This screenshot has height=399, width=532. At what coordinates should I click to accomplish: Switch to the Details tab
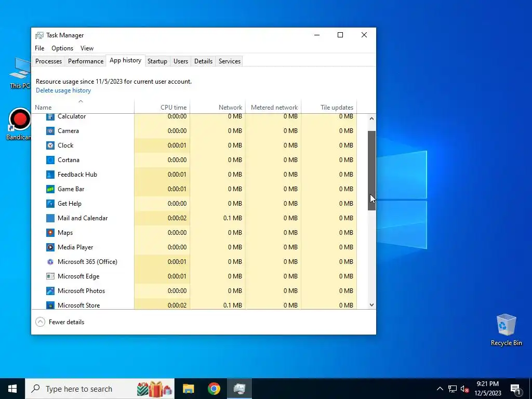[203, 61]
